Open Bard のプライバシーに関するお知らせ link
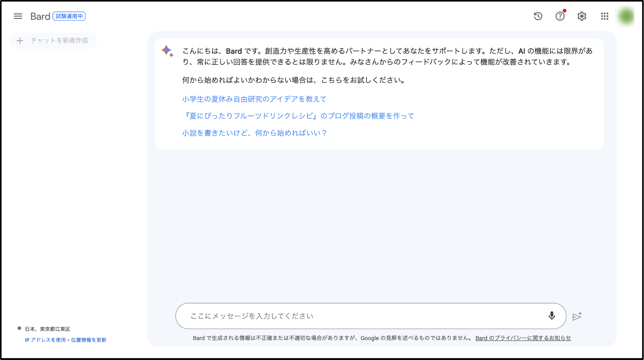Viewport: 644px width, 360px height. click(523, 338)
